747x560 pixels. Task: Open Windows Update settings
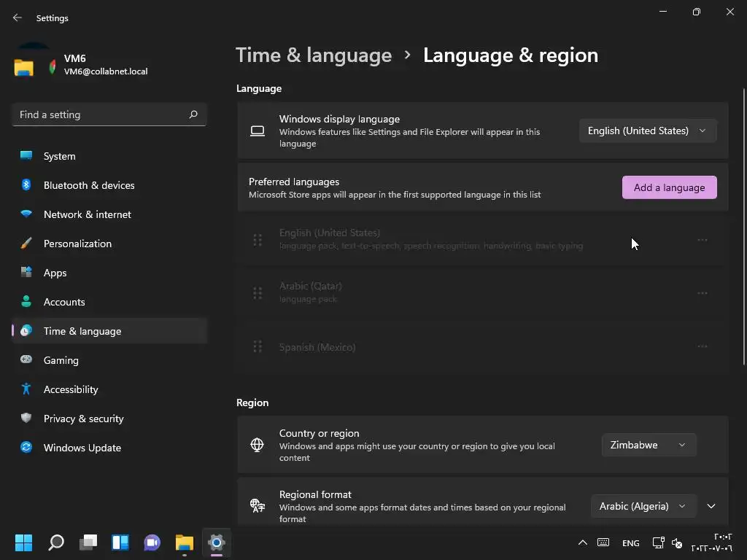click(109, 448)
